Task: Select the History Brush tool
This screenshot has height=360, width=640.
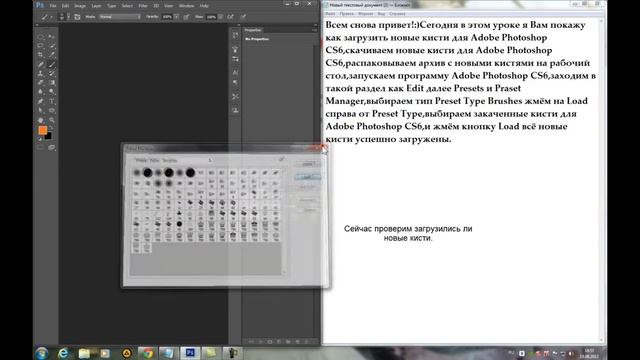Action: point(52,73)
